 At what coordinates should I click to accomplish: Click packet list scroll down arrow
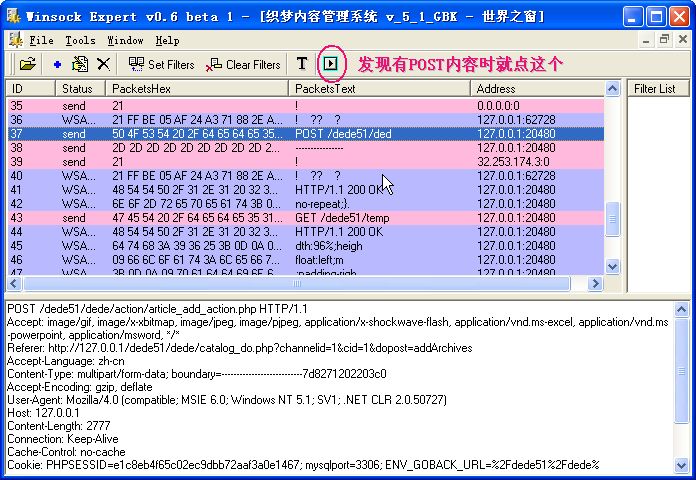pos(612,267)
